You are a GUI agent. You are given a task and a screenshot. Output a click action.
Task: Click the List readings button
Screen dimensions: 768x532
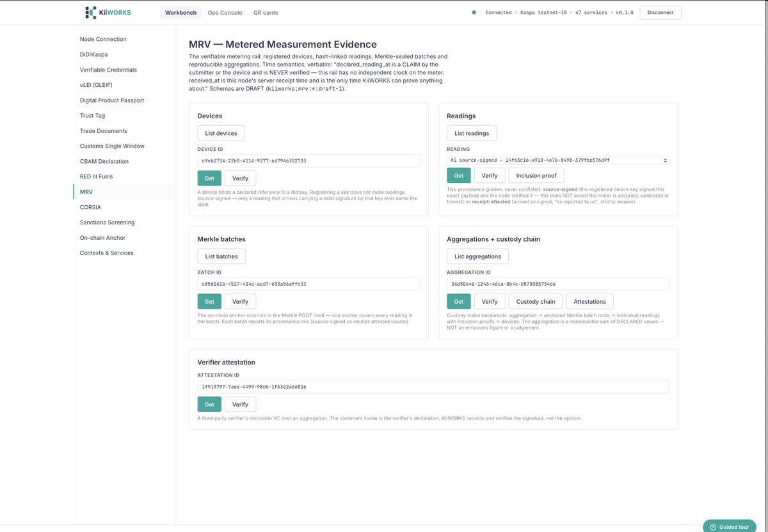[x=472, y=133]
